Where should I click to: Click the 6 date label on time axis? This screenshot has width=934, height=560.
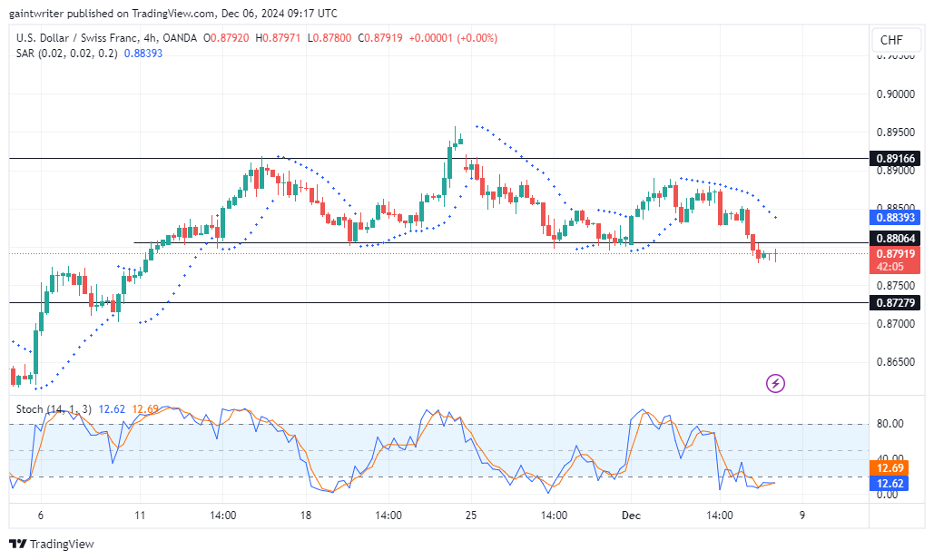[41, 516]
